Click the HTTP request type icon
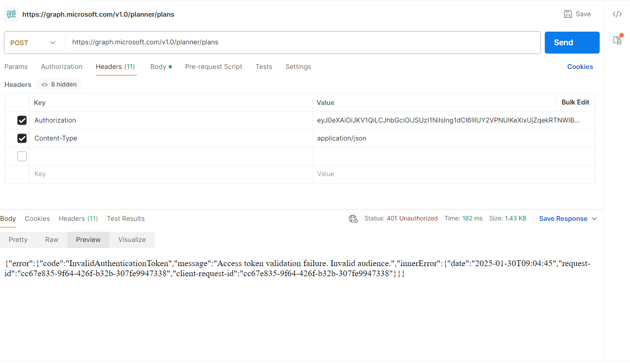This screenshot has height=364, width=630. click(x=11, y=14)
